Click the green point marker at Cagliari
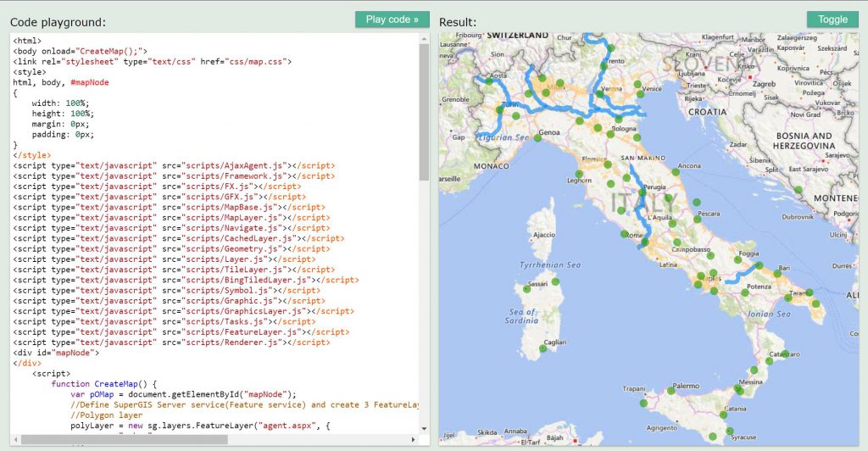 [x=543, y=348]
